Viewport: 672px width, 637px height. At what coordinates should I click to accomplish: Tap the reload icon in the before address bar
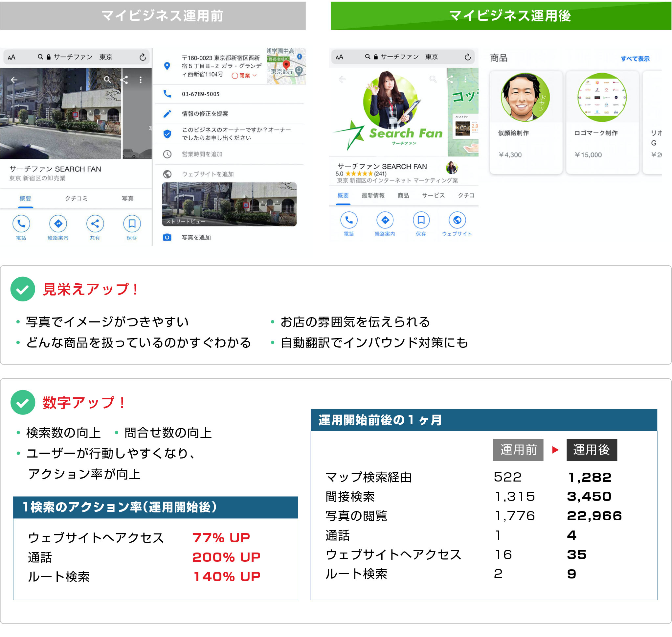[143, 57]
